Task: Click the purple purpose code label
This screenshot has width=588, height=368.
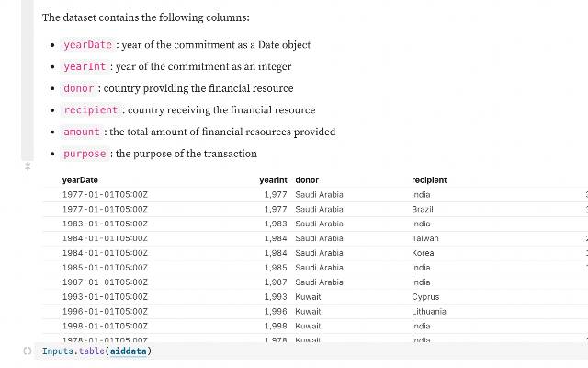Action: (x=85, y=154)
